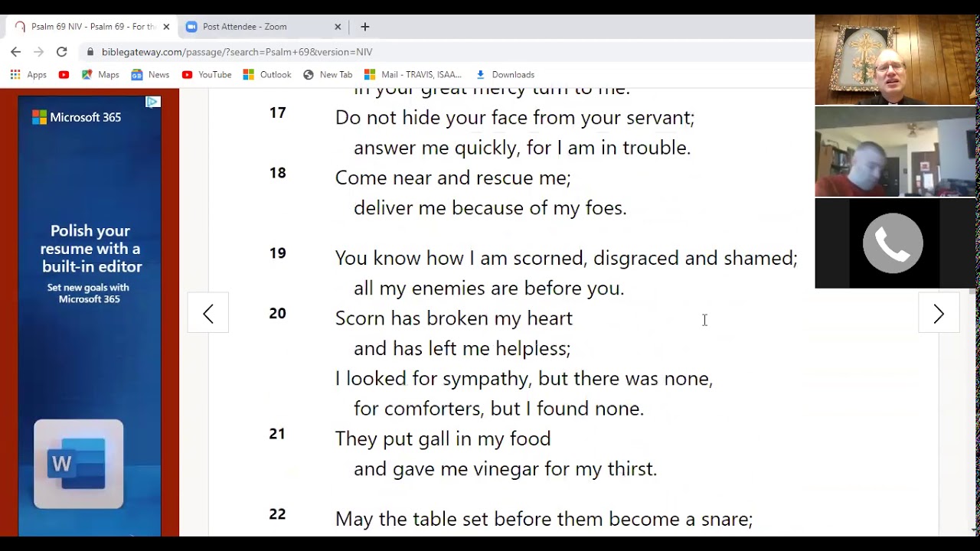
Task: Open the YouTube labeled bookmark
Action: click(x=207, y=75)
